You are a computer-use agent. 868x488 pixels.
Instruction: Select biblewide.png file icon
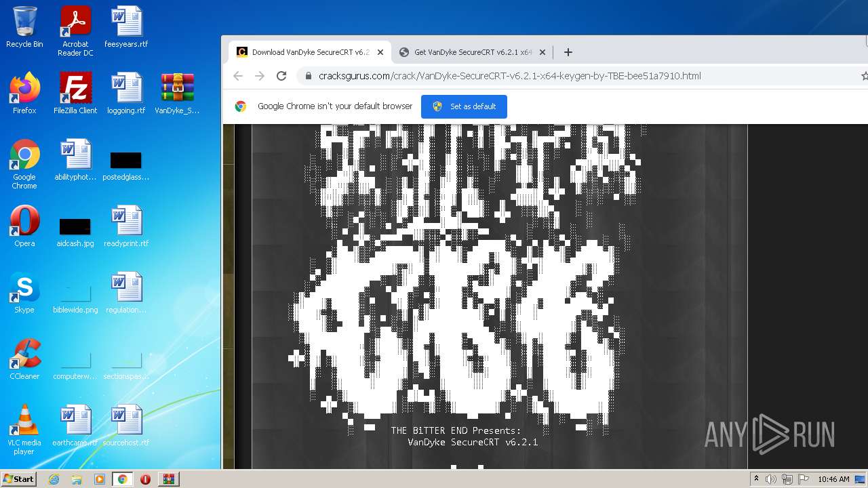click(x=75, y=298)
